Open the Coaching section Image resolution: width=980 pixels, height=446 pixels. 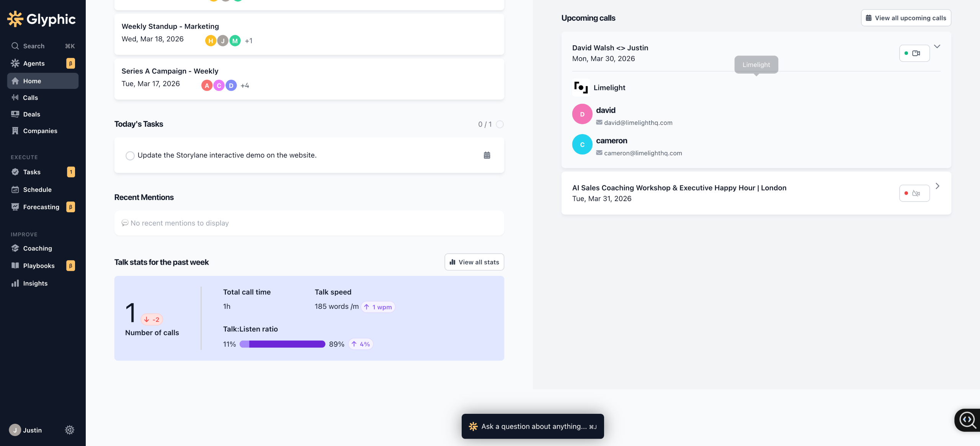click(38, 248)
